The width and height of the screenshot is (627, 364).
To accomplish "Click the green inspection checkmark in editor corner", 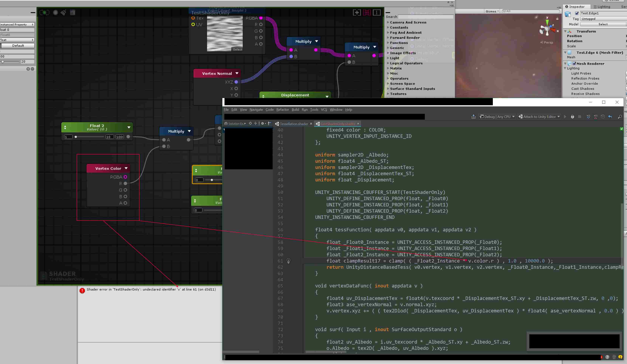I will click(622, 129).
